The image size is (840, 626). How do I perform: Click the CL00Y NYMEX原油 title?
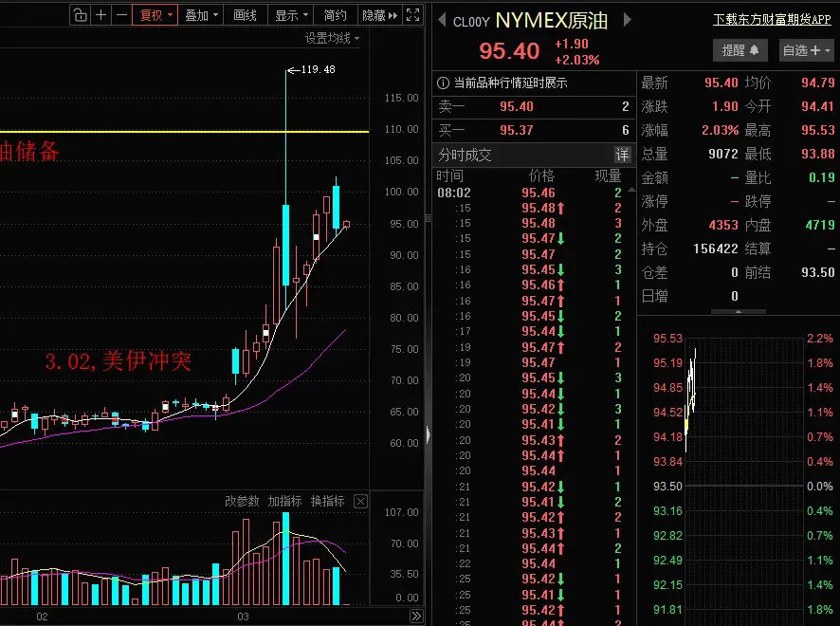(x=530, y=21)
